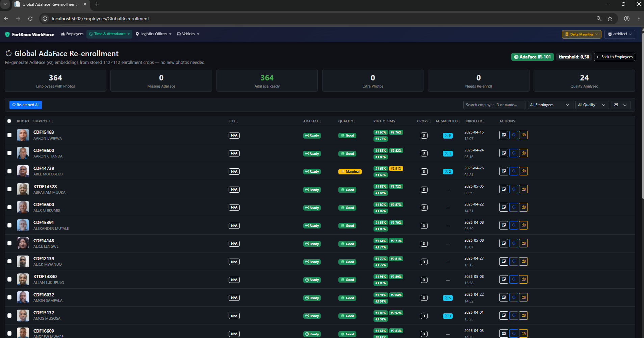
Task: Click Back to Employees
Action: (615, 57)
